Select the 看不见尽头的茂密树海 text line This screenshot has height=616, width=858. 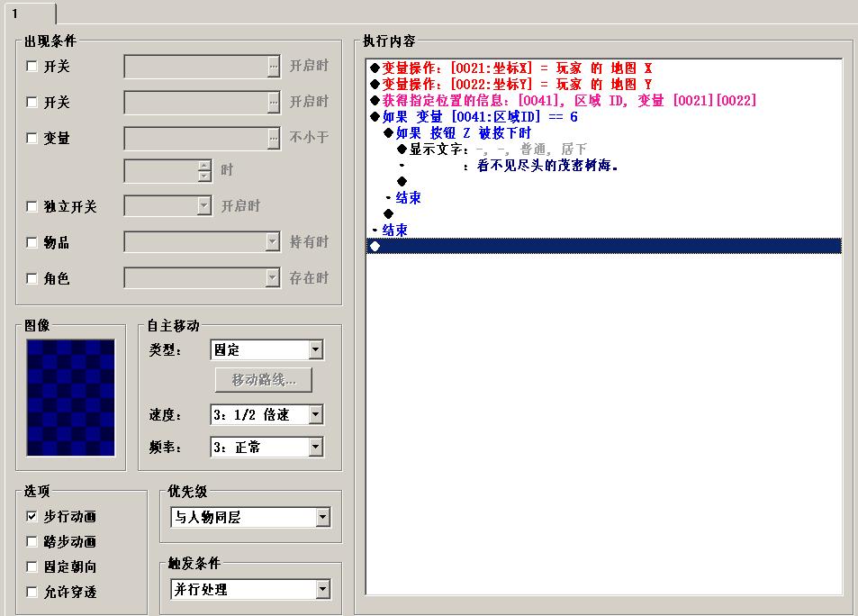604,165
